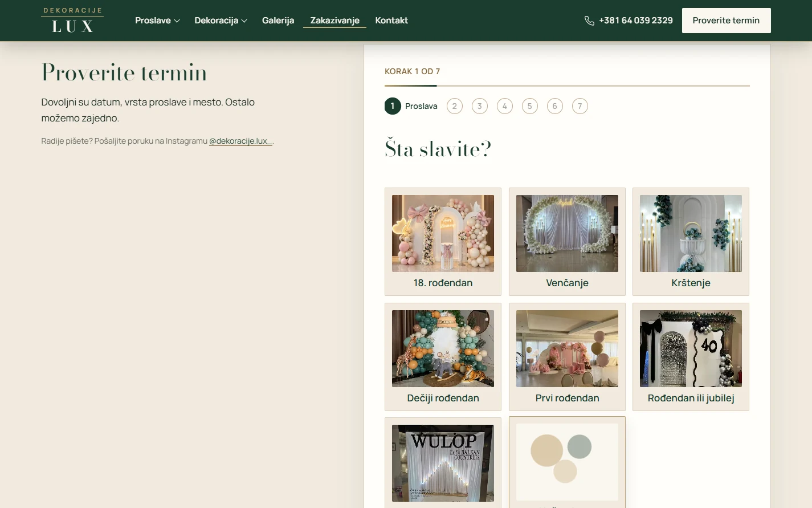Choose the Prvi rođendan celebration card

tap(567, 357)
